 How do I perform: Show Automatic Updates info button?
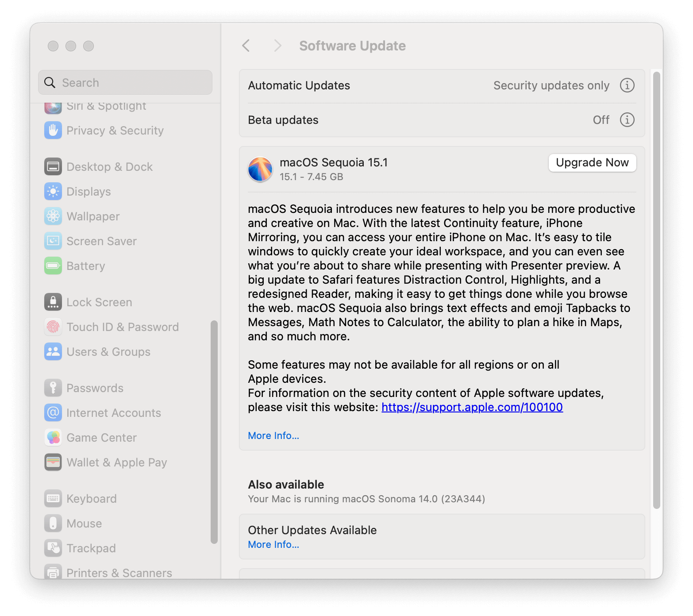(x=627, y=85)
